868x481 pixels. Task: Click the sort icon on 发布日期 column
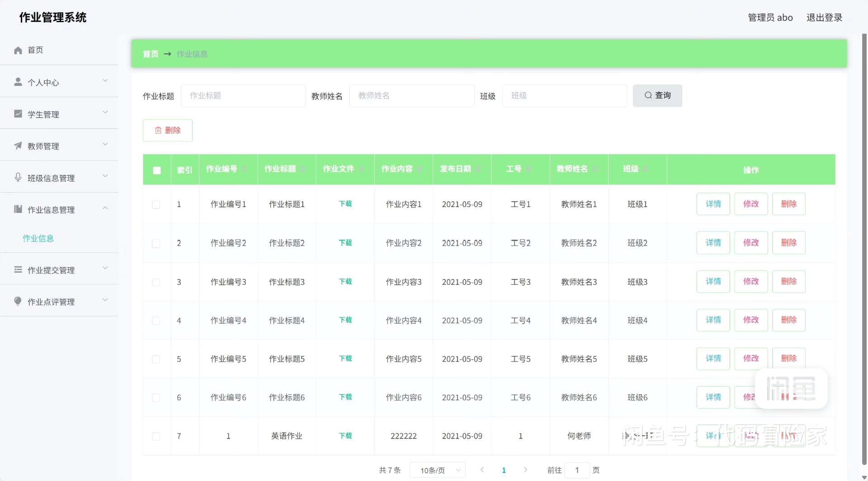click(478, 169)
